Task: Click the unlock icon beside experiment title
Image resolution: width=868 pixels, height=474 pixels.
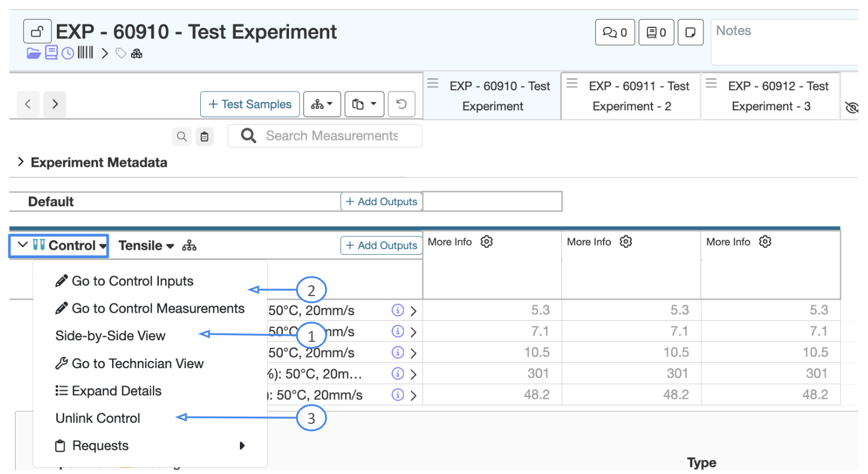Action: (x=37, y=31)
